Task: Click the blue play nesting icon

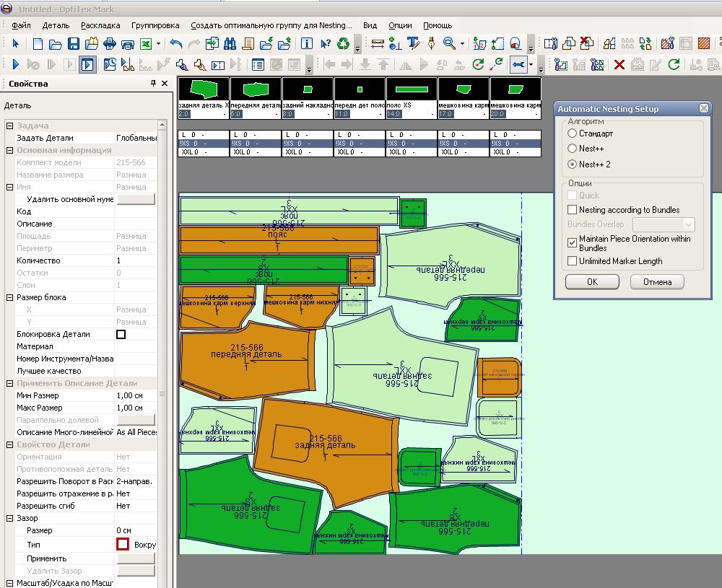Action: [x=16, y=65]
